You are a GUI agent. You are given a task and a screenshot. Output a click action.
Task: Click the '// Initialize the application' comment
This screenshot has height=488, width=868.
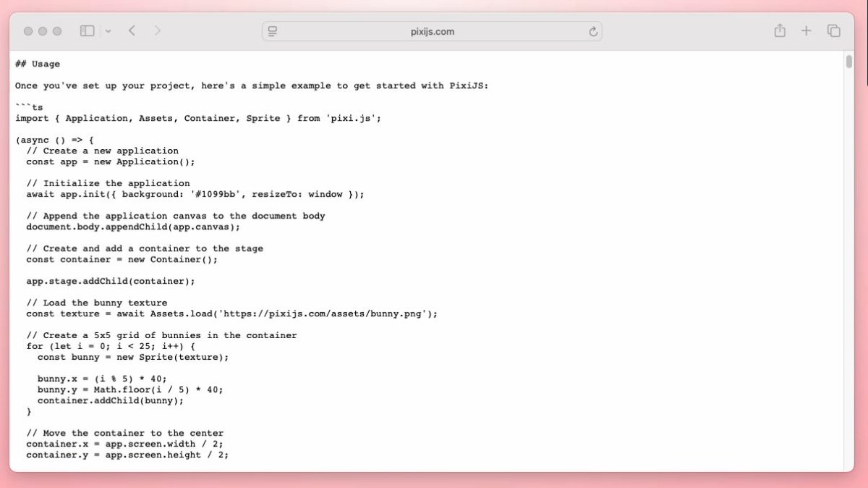(108, 183)
